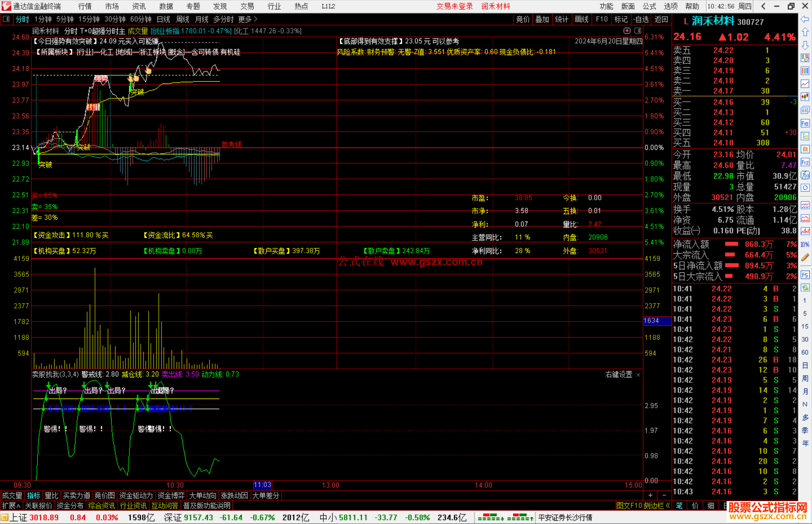Click the F12 sidebar icon
This screenshot has height=524, width=812.
tap(805, 162)
